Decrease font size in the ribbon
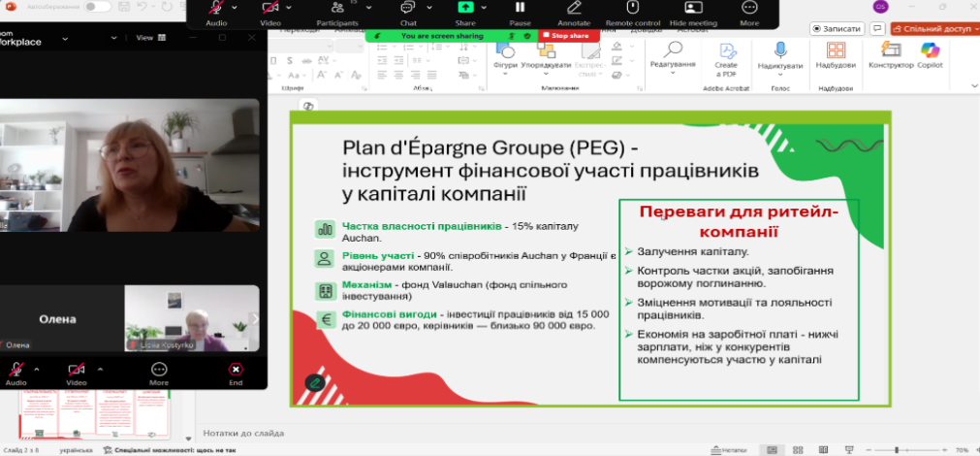The image size is (980, 456). click(338, 75)
